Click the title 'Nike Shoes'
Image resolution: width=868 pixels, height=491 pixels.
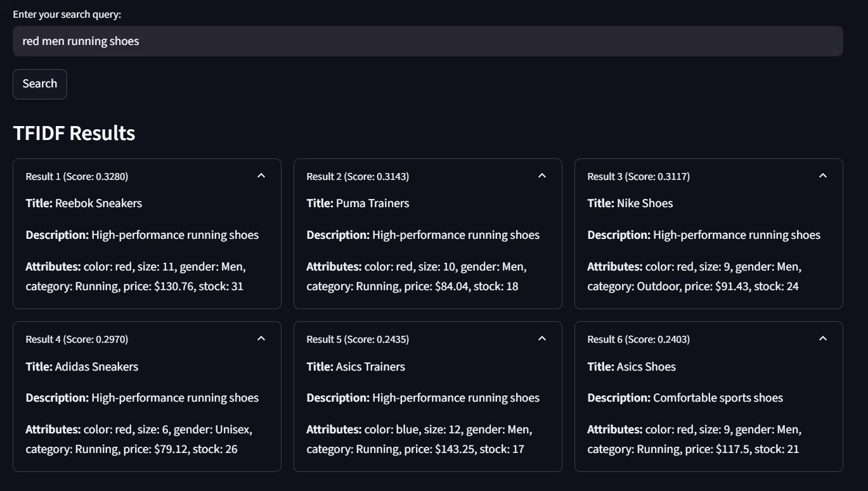645,203
